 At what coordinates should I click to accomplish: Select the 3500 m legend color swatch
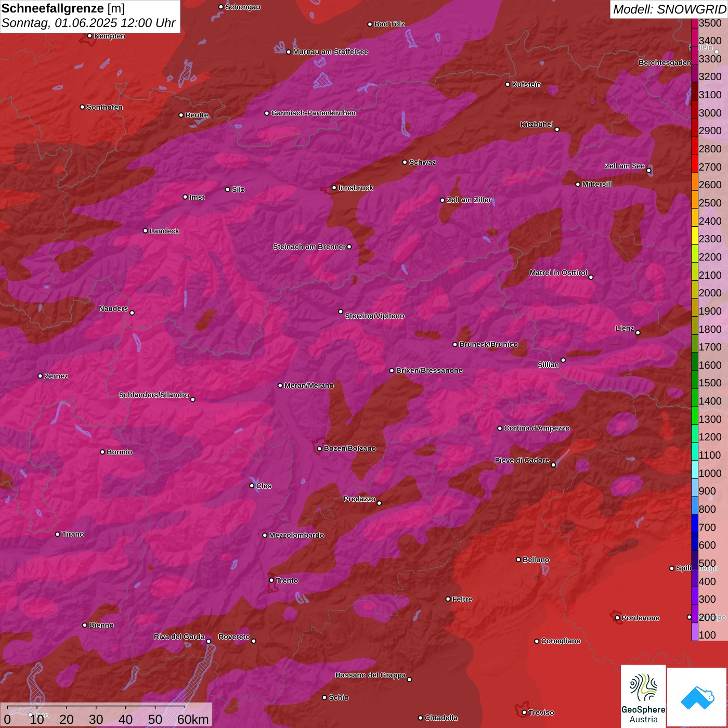tap(695, 23)
